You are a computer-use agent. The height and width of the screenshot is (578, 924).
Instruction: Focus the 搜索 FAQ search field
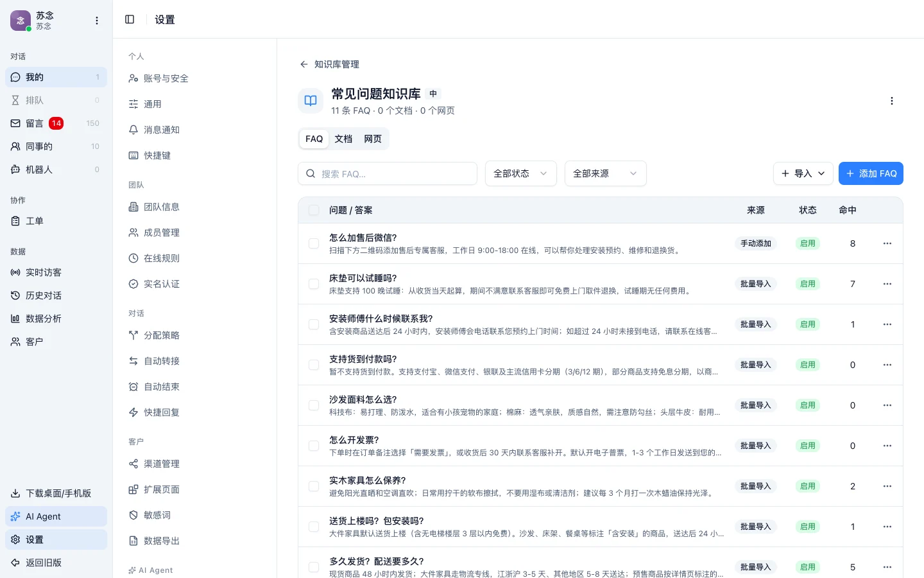(388, 173)
